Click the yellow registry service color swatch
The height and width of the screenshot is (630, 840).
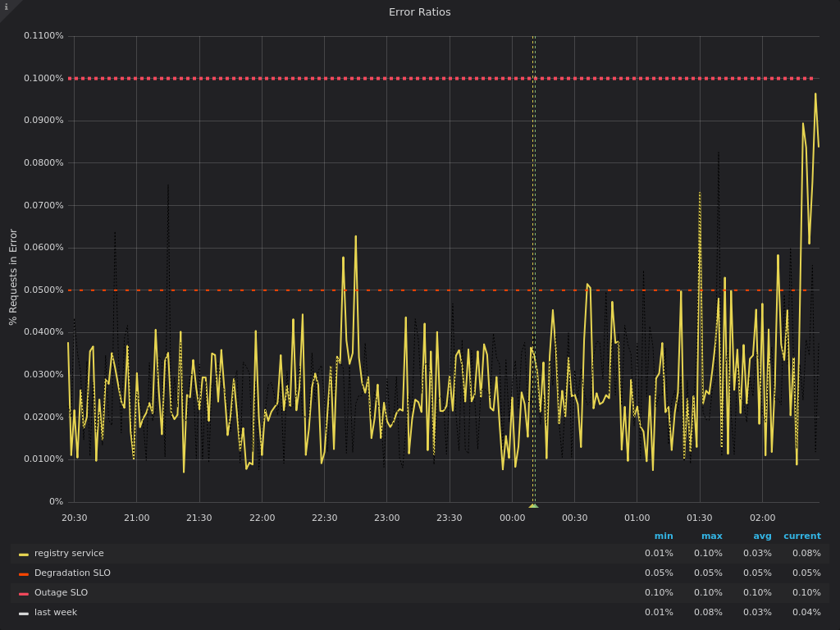click(24, 555)
